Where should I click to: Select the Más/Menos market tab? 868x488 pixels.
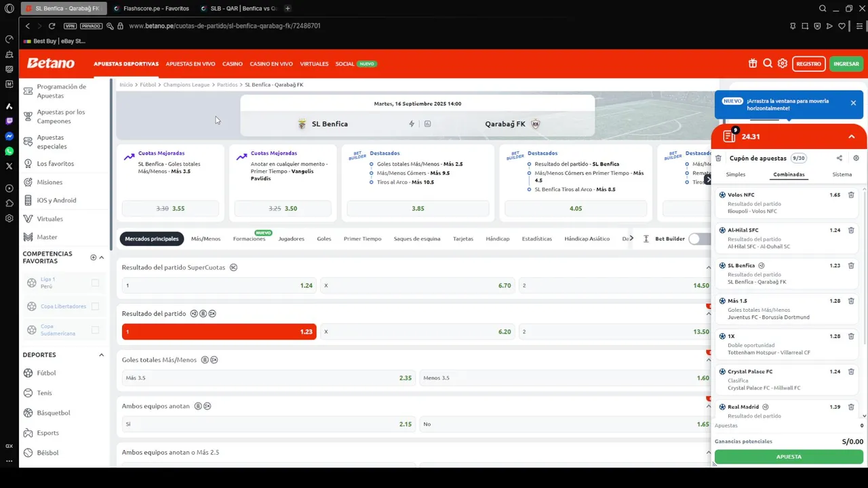205,239
